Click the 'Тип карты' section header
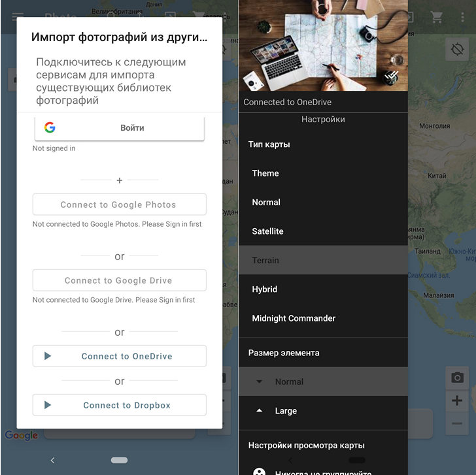The width and height of the screenshot is (476, 475). 269,144
